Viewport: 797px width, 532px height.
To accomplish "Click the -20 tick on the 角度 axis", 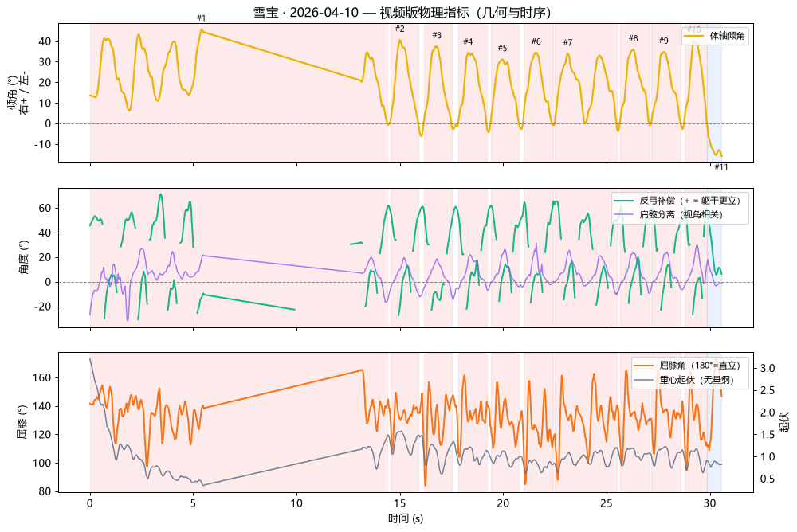I will (43, 307).
